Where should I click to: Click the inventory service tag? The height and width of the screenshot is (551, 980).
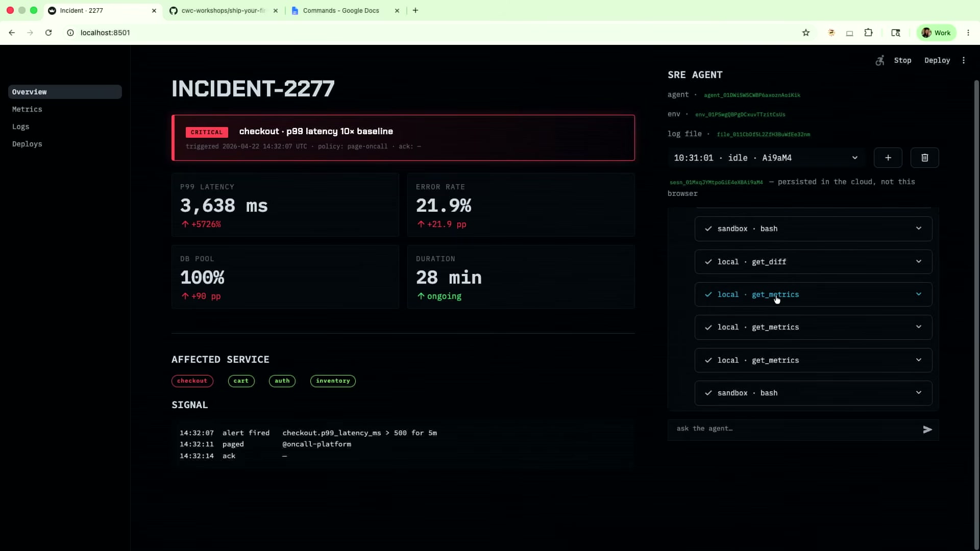(333, 381)
